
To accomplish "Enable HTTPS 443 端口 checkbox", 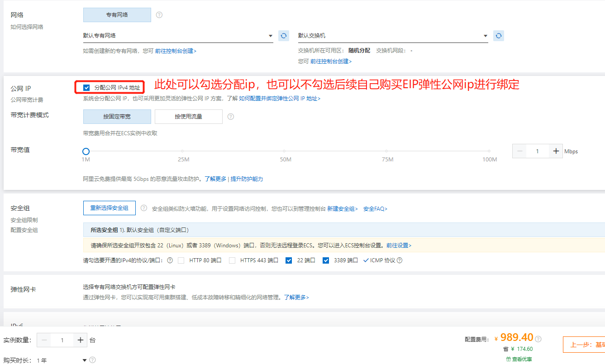I will click(232, 260).
